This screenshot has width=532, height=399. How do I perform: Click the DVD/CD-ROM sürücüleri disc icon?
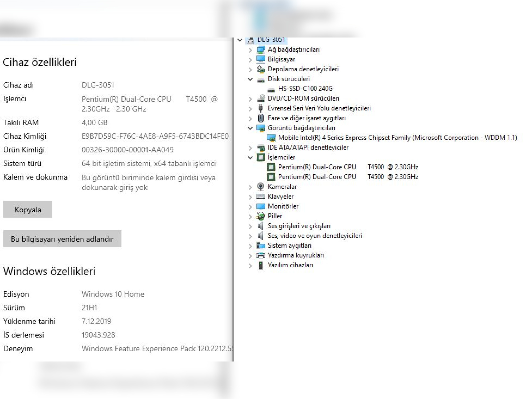pyautogui.click(x=261, y=98)
